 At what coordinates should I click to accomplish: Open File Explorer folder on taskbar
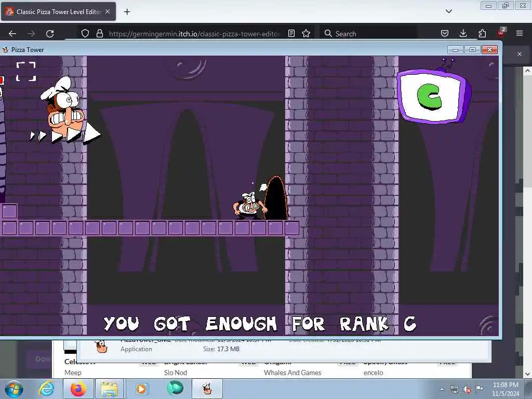109,389
